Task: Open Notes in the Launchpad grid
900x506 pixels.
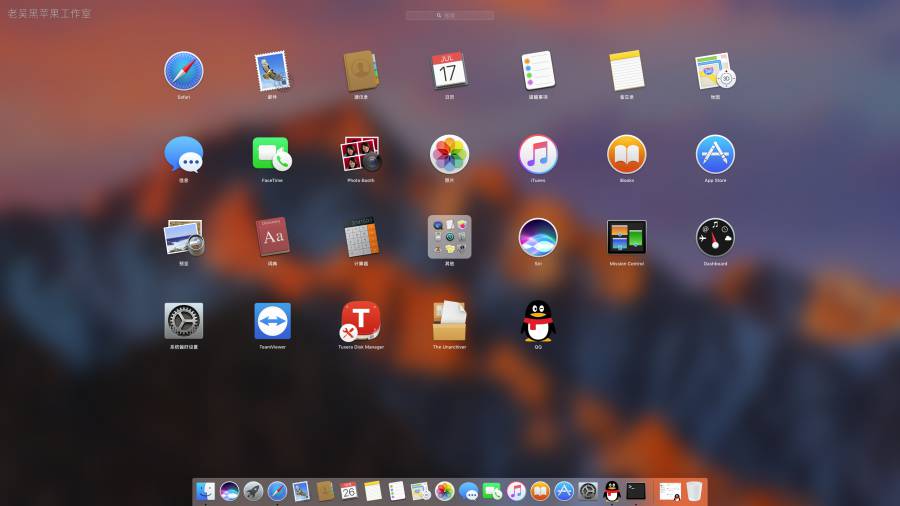Action: click(627, 71)
